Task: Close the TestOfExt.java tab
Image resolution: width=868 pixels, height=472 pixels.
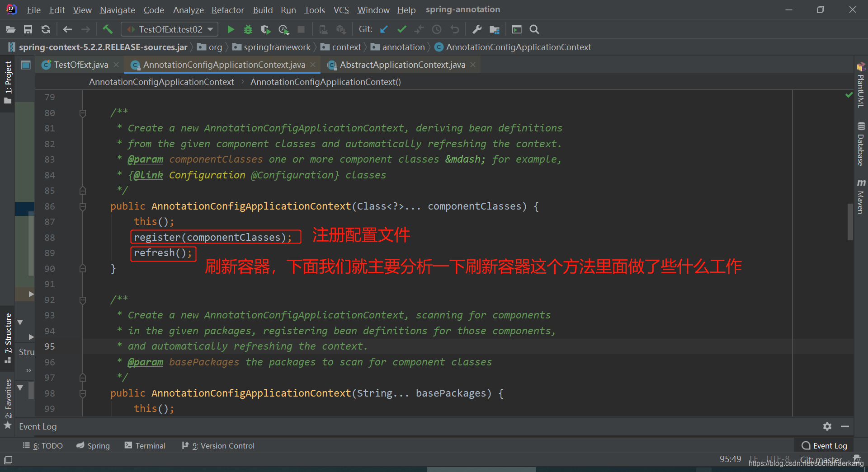Action: [x=116, y=65]
